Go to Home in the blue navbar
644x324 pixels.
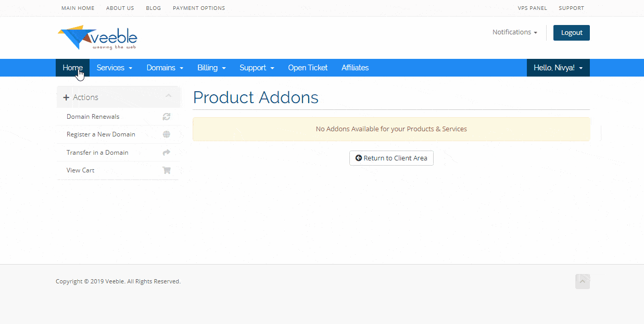(73, 68)
